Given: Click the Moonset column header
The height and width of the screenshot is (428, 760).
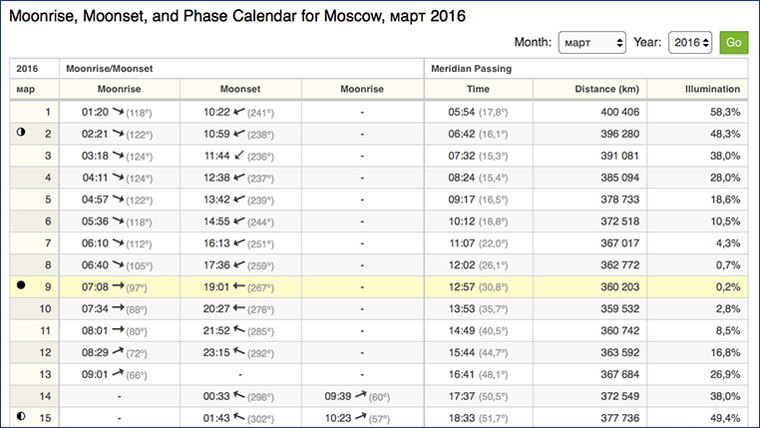Looking at the screenshot, I should coord(240,89).
